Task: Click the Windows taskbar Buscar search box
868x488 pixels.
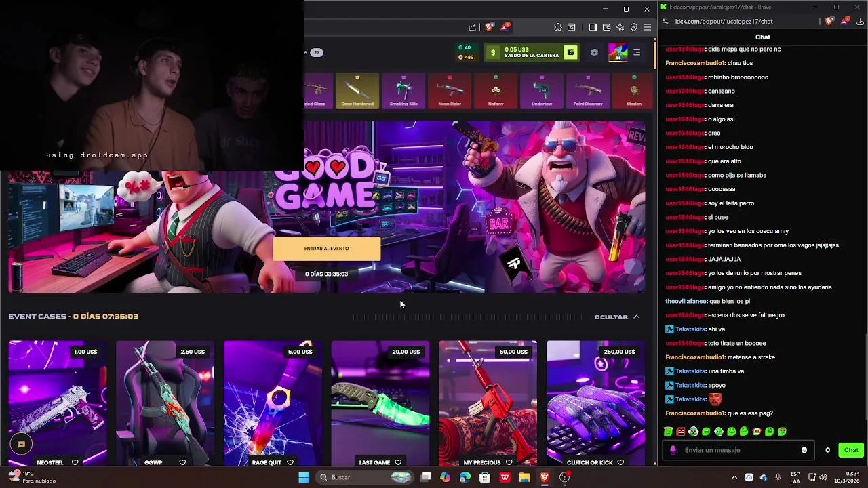Action: [366, 477]
